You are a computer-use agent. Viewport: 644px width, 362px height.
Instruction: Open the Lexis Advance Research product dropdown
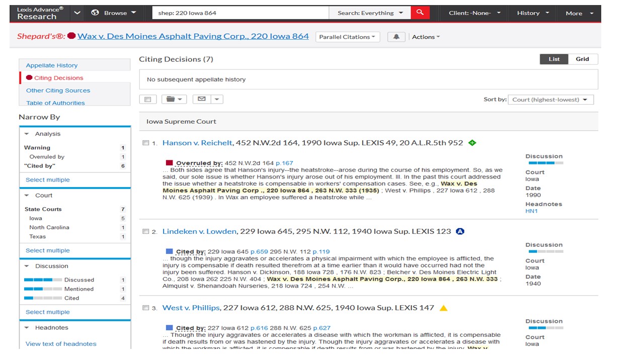[x=77, y=13]
